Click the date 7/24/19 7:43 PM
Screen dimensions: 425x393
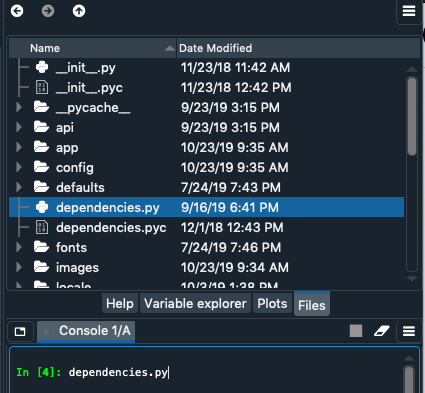click(231, 187)
